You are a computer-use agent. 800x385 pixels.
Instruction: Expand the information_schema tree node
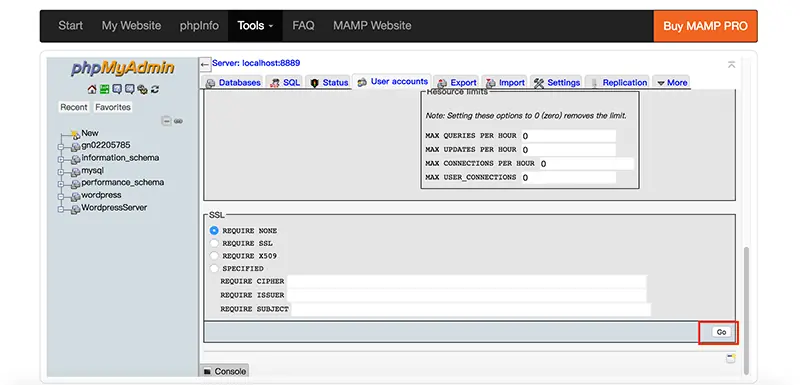point(61,159)
